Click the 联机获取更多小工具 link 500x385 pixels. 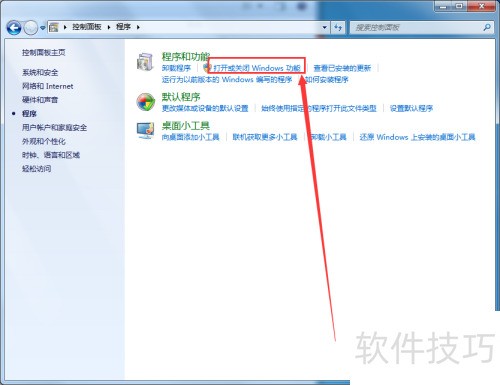265,137
